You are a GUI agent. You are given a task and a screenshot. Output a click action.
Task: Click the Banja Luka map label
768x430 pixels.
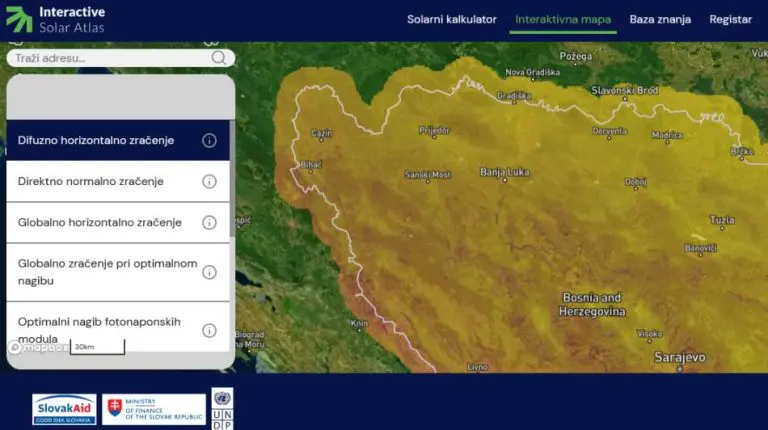[504, 172]
